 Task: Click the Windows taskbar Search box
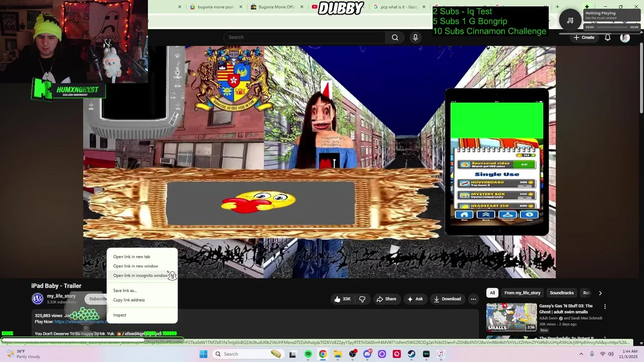click(x=248, y=354)
